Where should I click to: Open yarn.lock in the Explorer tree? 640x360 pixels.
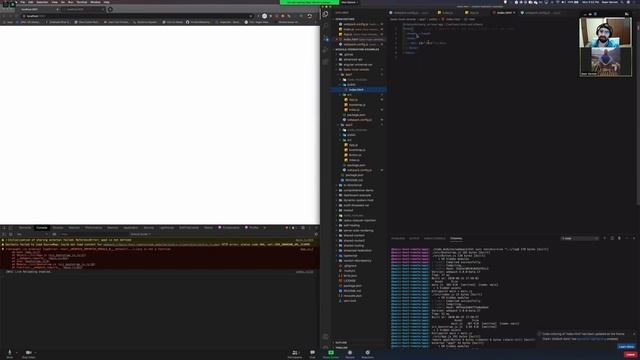[x=350, y=301]
